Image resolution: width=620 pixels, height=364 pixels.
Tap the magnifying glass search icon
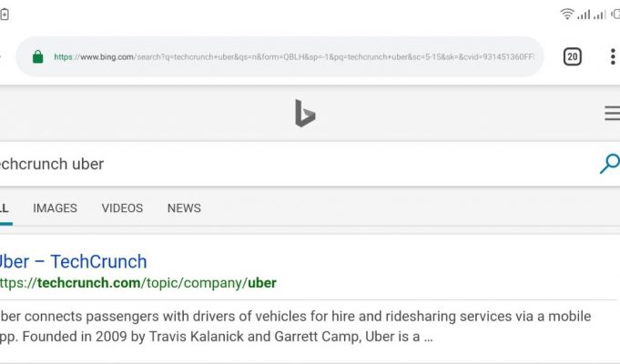click(x=609, y=163)
